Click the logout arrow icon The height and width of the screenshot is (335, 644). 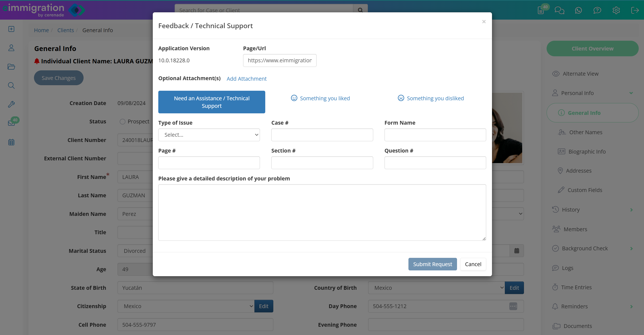(635, 10)
